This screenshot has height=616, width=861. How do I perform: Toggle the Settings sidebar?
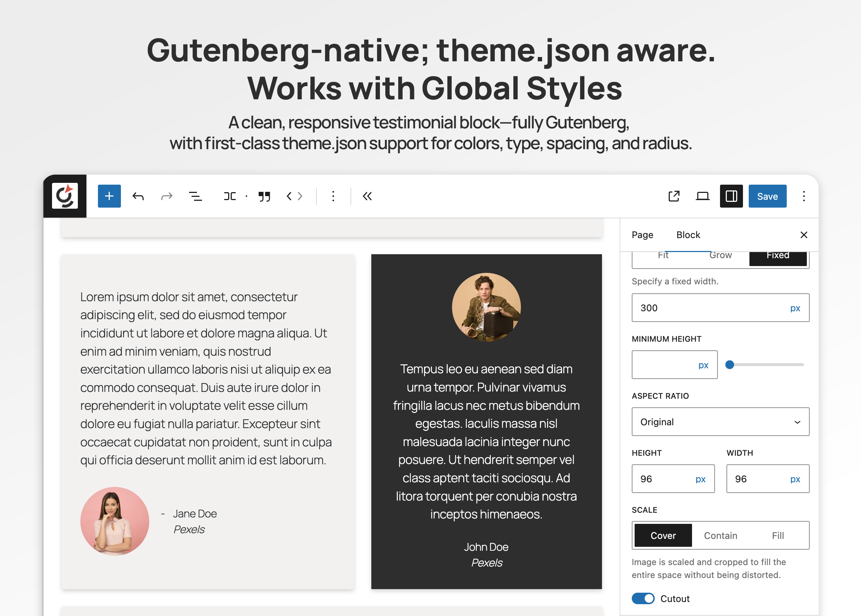(731, 196)
